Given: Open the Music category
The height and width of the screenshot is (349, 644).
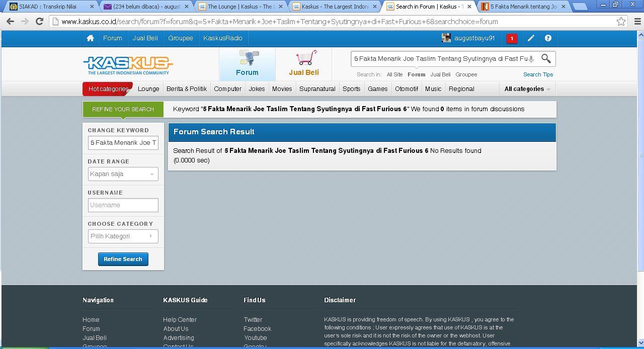Looking at the screenshot, I should pyautogui.click(x=433, y=89).
